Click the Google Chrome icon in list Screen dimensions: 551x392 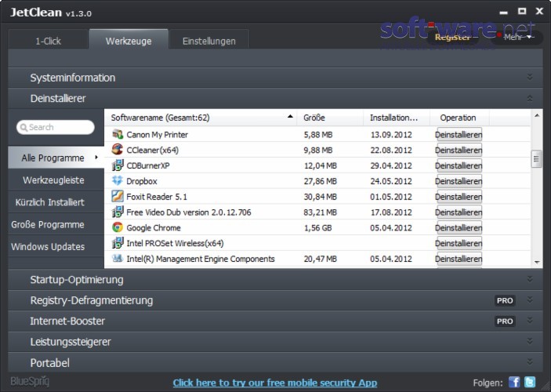click(118, 227)
